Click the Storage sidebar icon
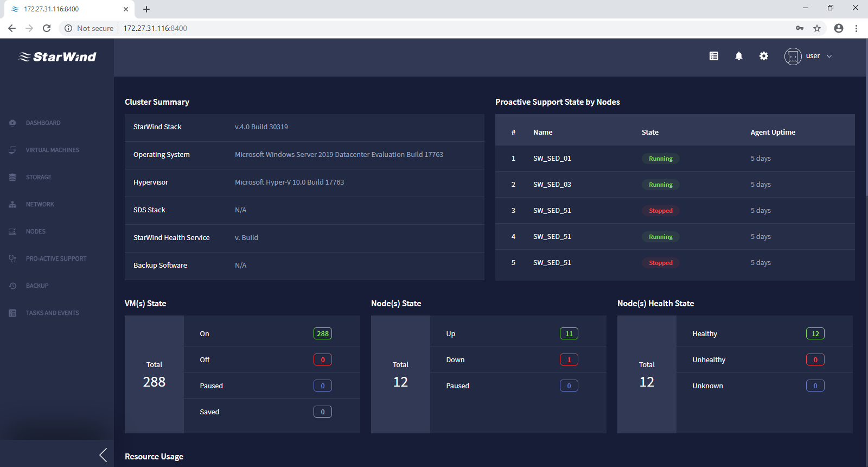 pos(12,177)
